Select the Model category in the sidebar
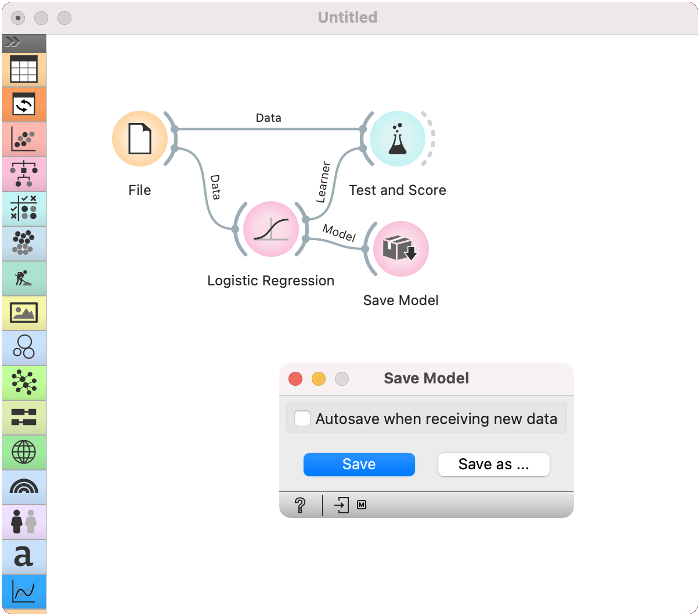 [23, 174]
